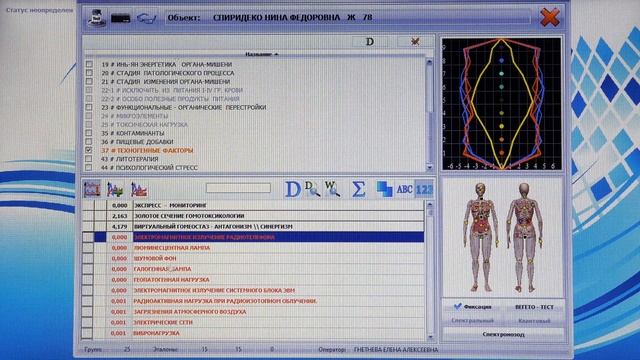Viewport: 640px width, 360px height.
Task: Toggle the Фиксация checkmark button
Action: (x=473, y=307)
